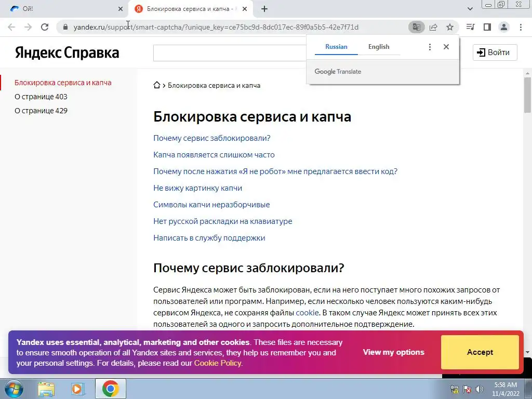
Task: Expand the tab search dropdown arrow
Action: click(470, 9)
